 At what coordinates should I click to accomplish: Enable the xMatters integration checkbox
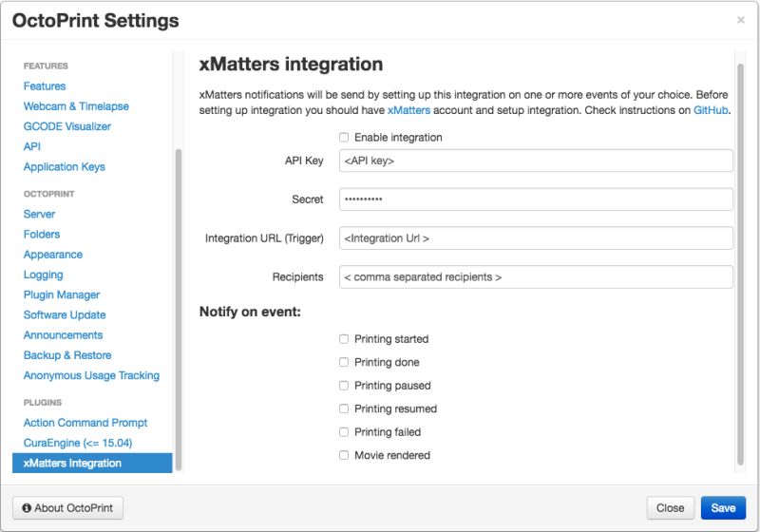(x=344, y=137)
